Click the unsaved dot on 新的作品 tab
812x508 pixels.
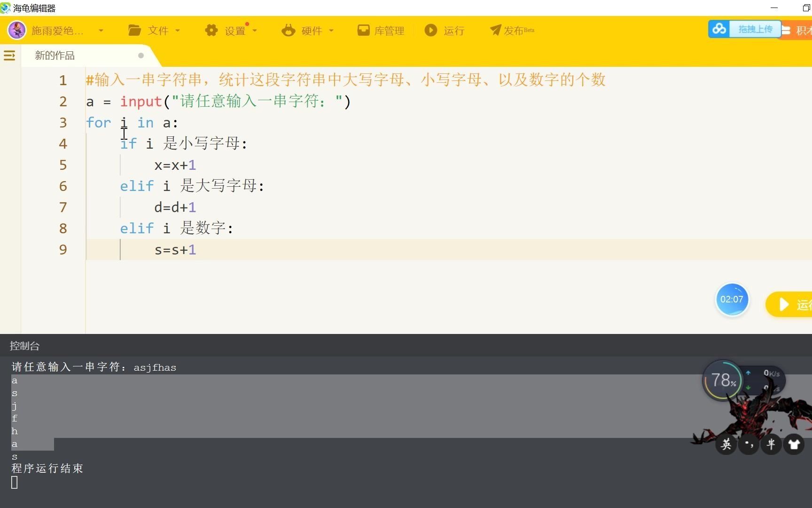(141, 56)
